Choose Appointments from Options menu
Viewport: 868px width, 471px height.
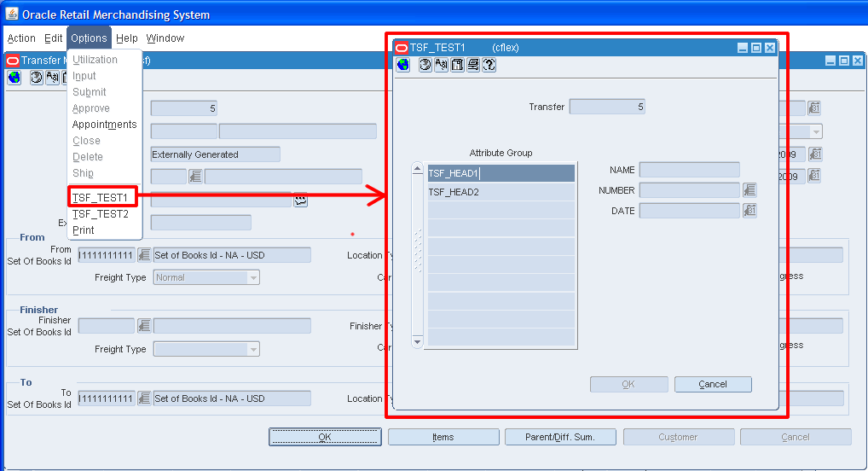point(104,125)
